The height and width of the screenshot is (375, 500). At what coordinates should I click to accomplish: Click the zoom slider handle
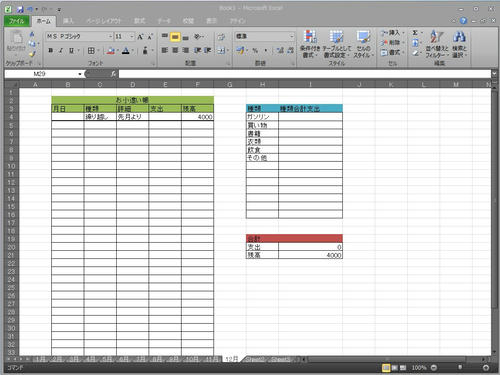coord(460,368)
